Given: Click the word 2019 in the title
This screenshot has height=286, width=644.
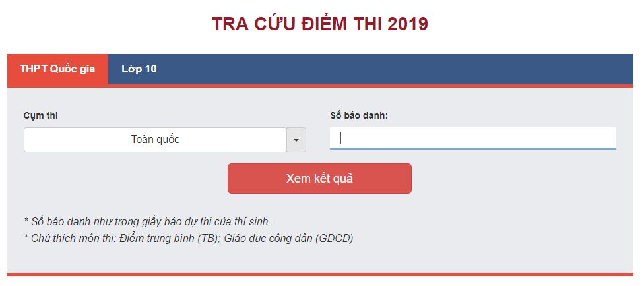Looking at the screenshot, I should point(408,24).
